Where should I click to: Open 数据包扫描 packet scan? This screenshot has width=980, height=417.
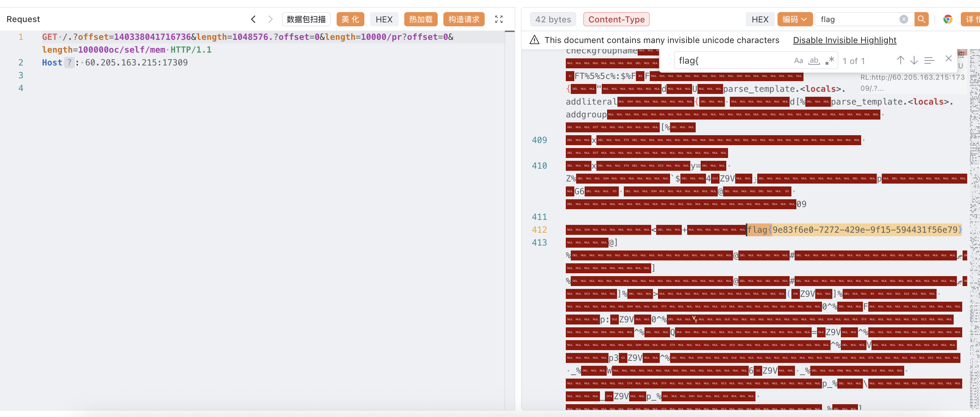(x=306, y=20)
